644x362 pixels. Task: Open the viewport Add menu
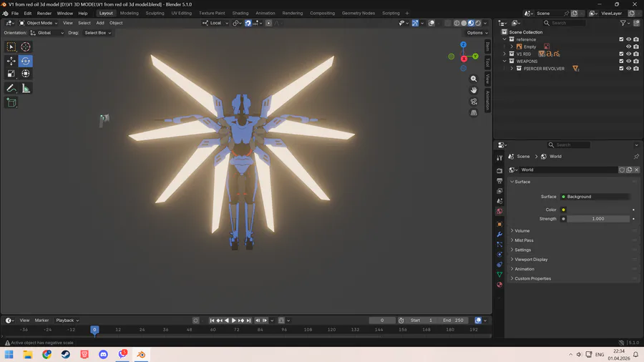pyautogui.click(x=99, y=23)
